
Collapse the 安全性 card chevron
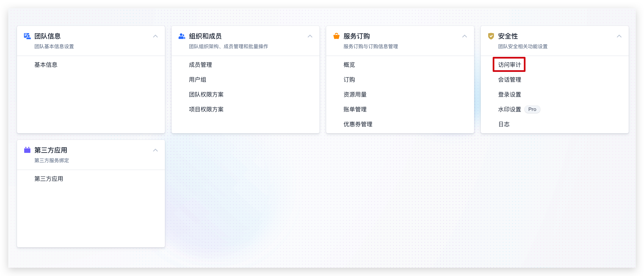tap(619, 36)
